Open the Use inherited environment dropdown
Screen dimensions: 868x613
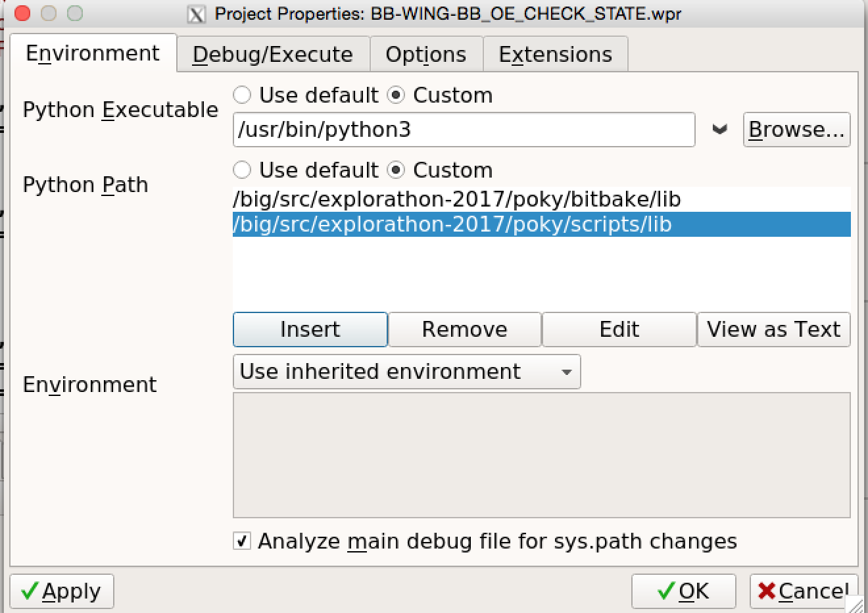point(406,372)
